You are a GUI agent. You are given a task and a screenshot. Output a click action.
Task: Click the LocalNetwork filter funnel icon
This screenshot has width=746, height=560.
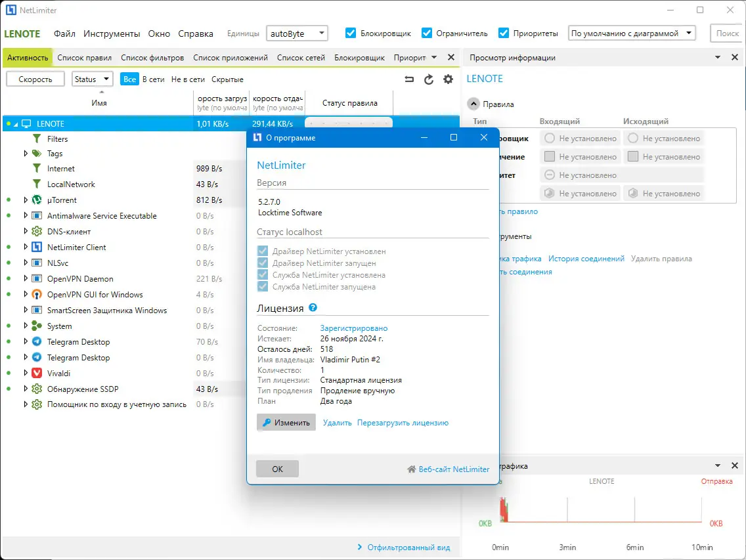[x=37, y=184]
